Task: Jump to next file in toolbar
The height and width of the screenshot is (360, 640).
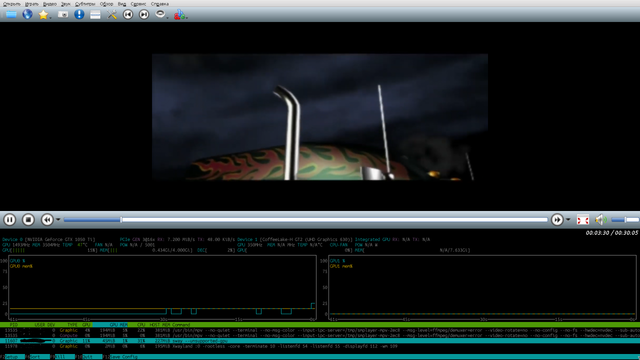Action: [x=144, y=15]
